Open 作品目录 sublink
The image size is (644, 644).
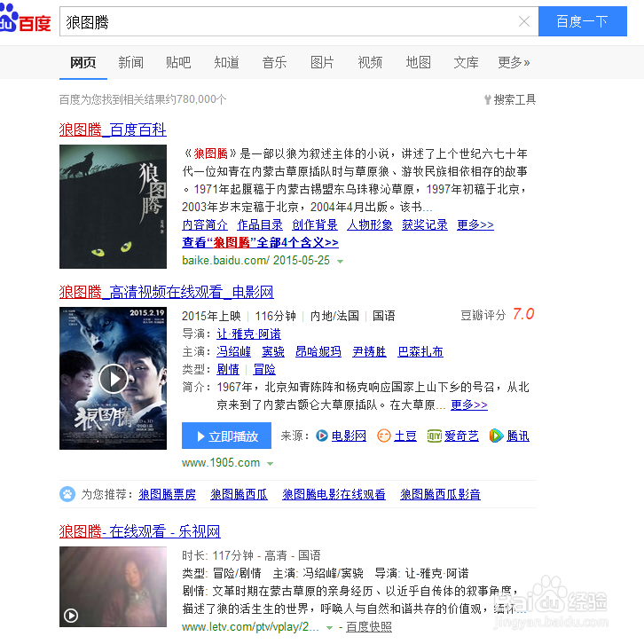click(x=260, y=224)
